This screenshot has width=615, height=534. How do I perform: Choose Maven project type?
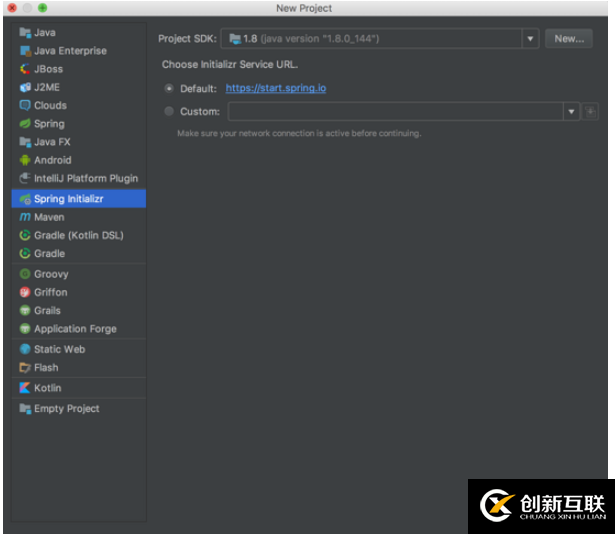(79, 217)
